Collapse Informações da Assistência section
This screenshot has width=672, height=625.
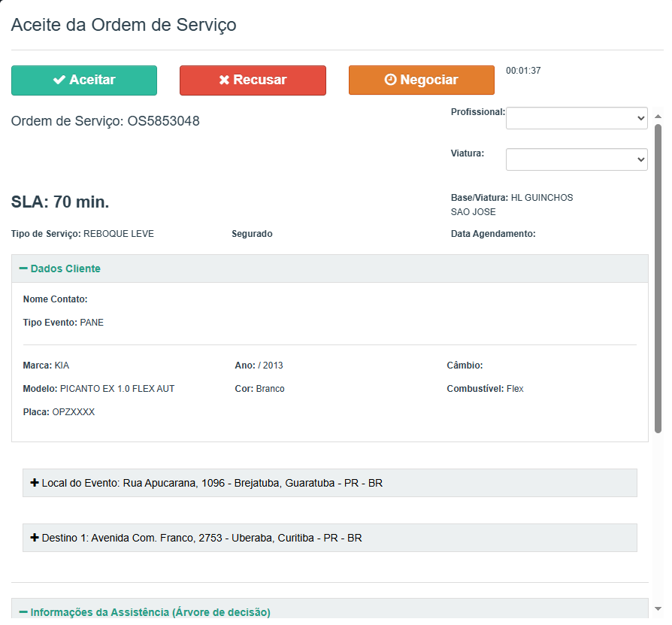click(150, 612)
